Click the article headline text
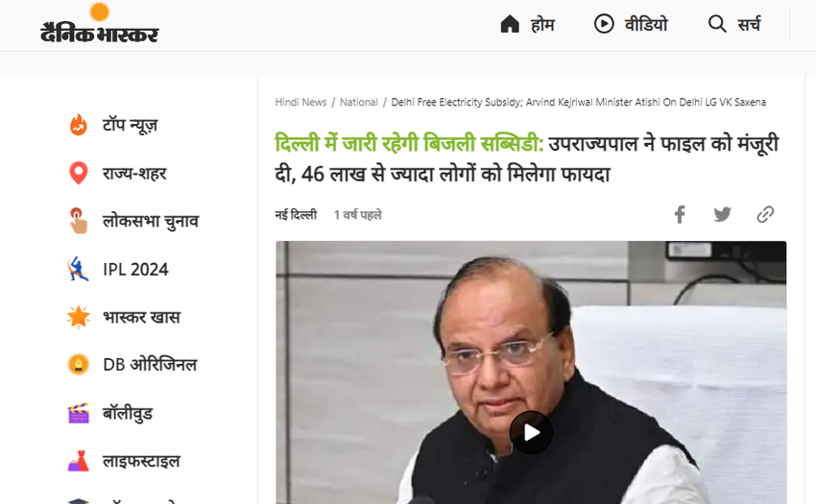Image resolution: width=816 pixels, height=504 pixels. point(527,158)
